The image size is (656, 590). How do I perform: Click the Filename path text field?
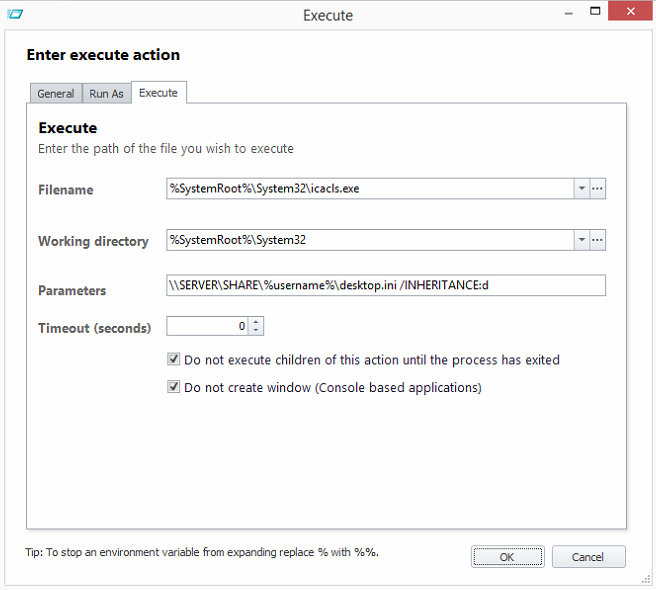click(370, 188)
